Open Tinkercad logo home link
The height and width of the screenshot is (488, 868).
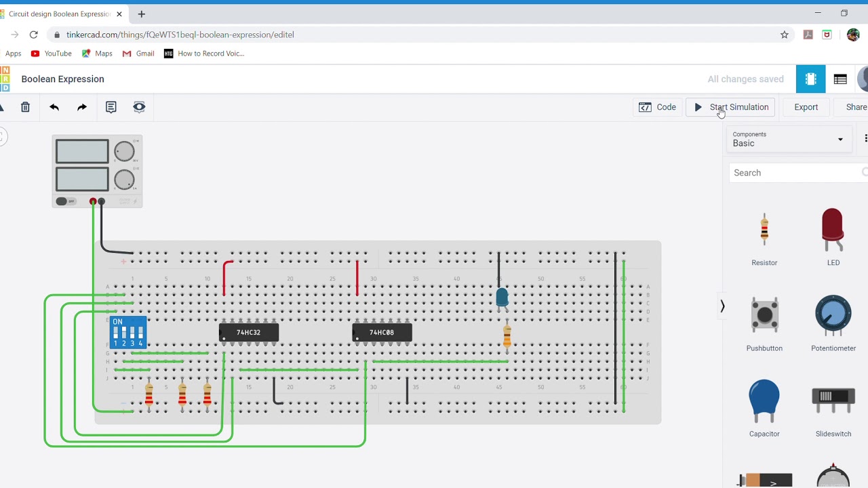pyautogui.click(x=5, y=79)
